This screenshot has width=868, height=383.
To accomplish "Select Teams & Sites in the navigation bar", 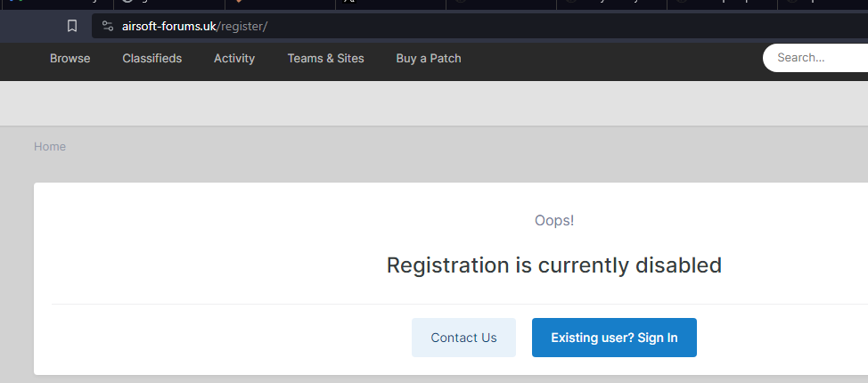I will [x=325, y=58].
